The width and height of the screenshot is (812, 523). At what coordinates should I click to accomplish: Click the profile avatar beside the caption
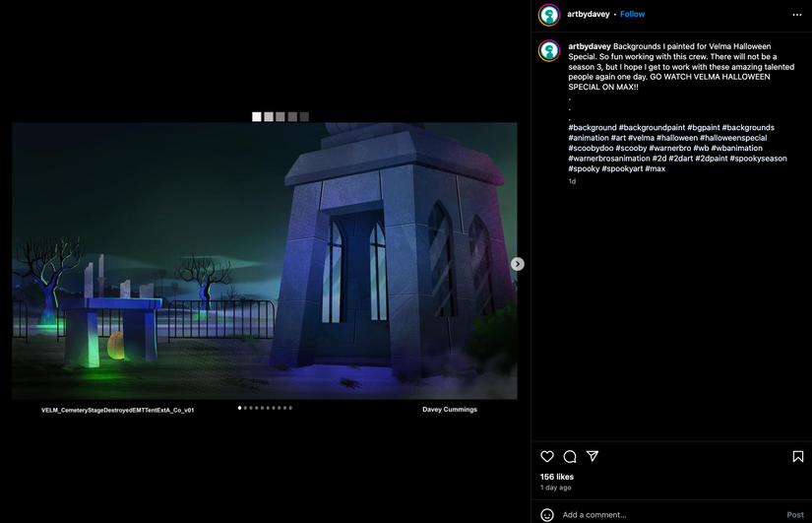pos(549,51)
